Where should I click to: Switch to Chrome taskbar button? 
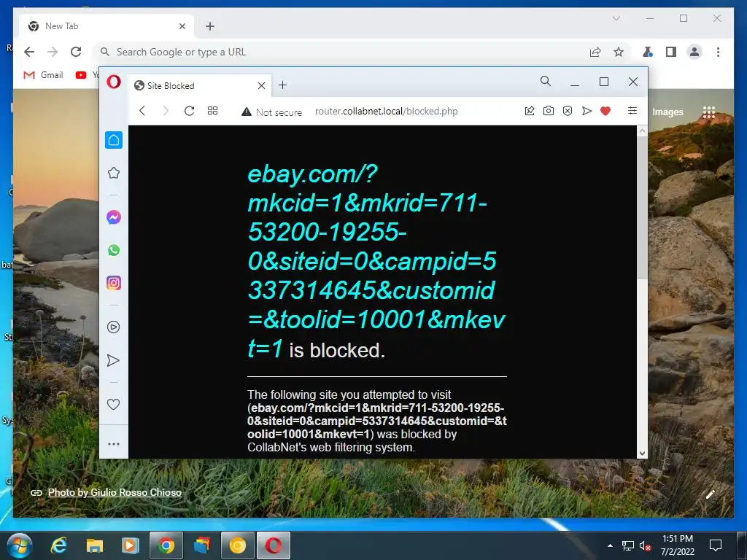coord(166,545)
